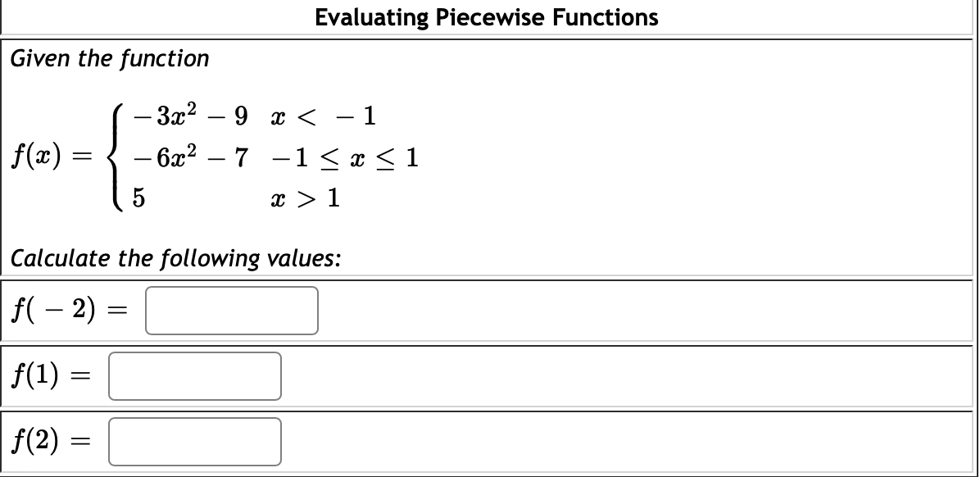Click the f(-2) answer input box
980x477 pixels.
click(230, 311)
